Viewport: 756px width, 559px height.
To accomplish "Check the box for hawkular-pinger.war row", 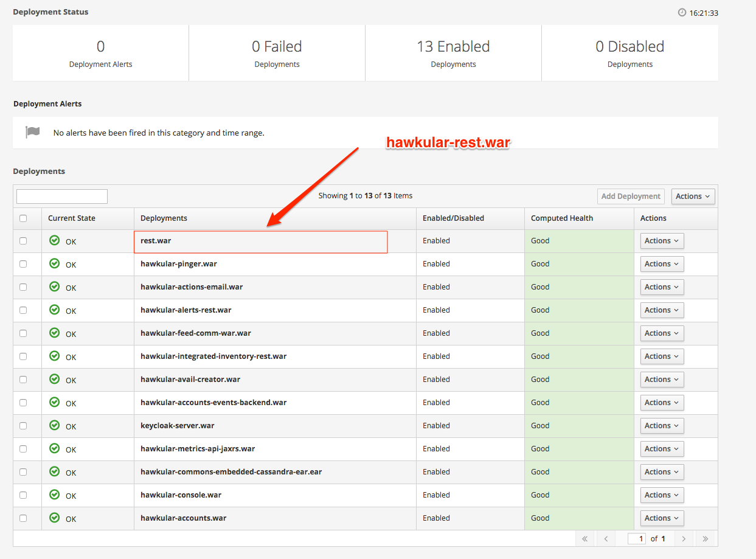I will (x=23, y=264).
